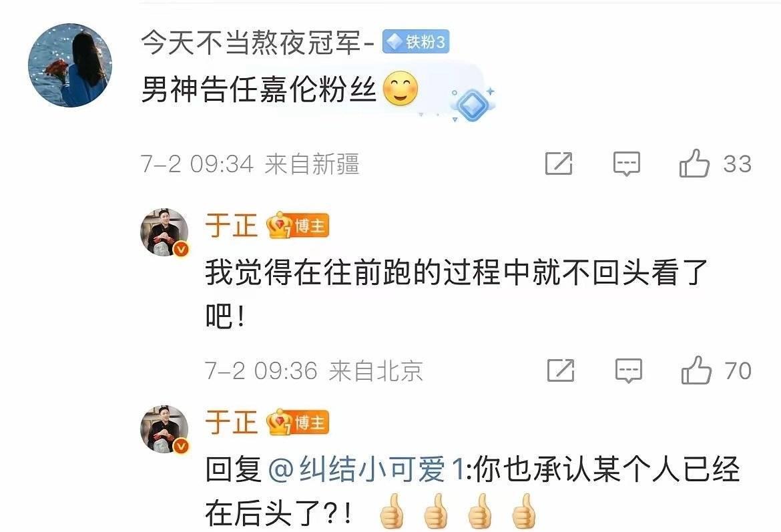The width and height of the screenshot is (781, 532).
Task: Tap the 33 like count
Action: pyautogui.click(x=737, y=164)
